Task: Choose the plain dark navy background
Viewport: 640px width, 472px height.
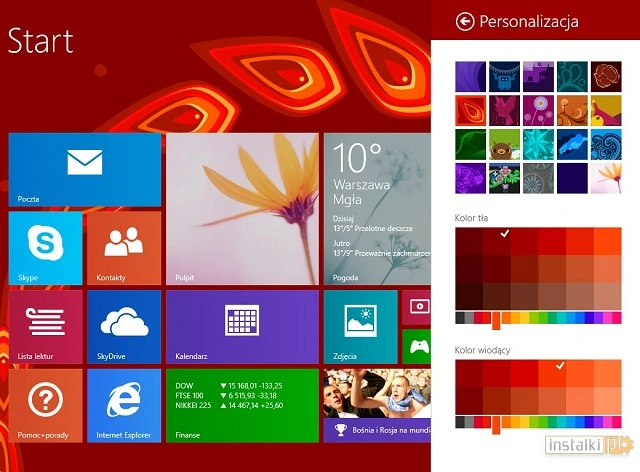Action: (x=572, y=178)
